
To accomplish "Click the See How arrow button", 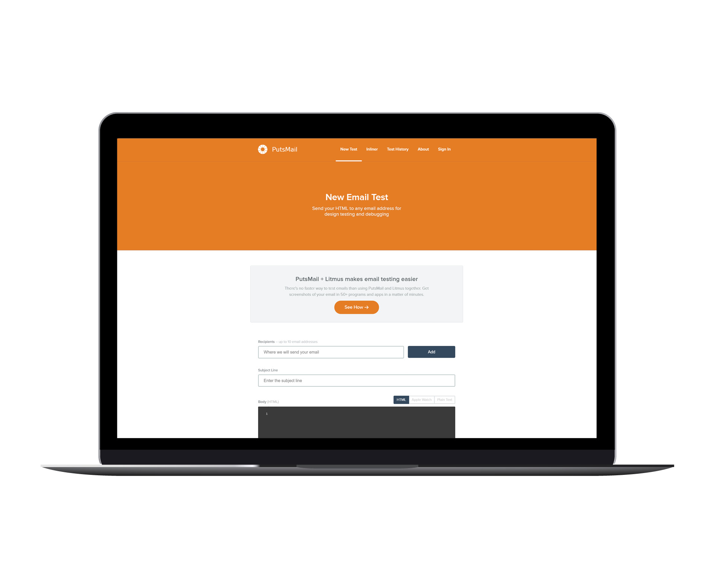I will click(x=357, y=307).
